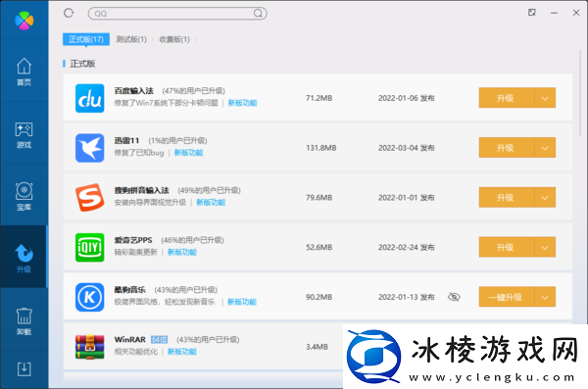Click 一键升级 button for 酷狗音乐
This screenshot has height=389, width=588.
click(x=507, y=297)
